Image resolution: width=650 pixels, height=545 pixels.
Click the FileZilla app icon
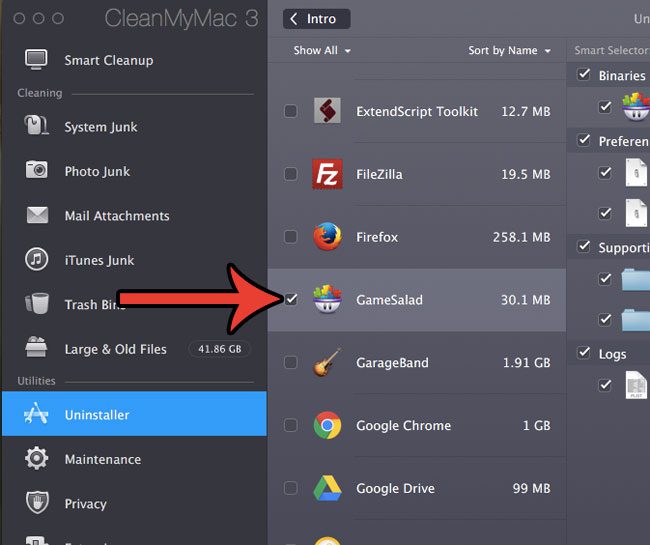pyautogui.click(x=327, y=174)
